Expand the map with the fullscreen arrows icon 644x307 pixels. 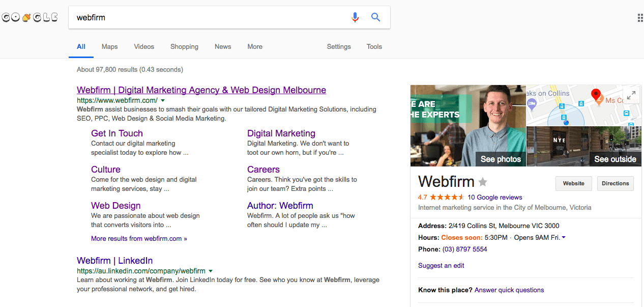pos(631,95)
